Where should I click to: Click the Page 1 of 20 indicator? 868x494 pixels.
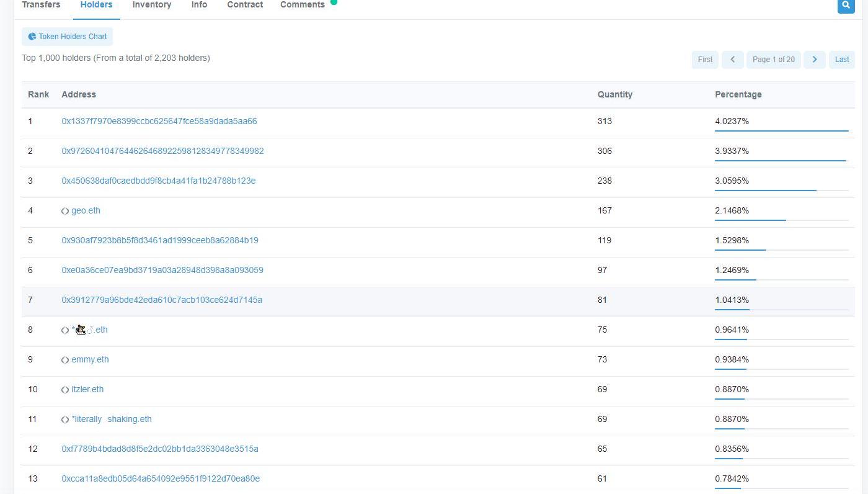tap(773, 60)
